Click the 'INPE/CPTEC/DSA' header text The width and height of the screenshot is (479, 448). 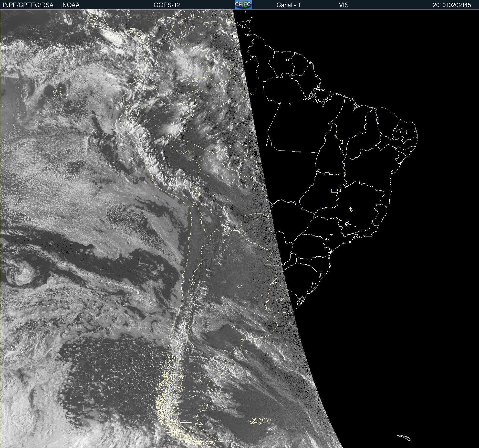28,5
